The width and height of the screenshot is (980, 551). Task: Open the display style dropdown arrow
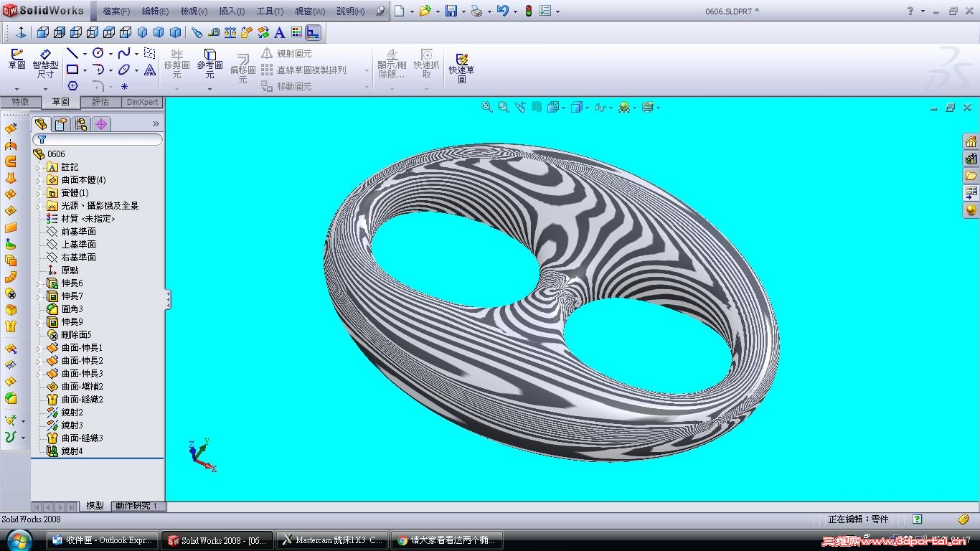(x=587, y=108)
